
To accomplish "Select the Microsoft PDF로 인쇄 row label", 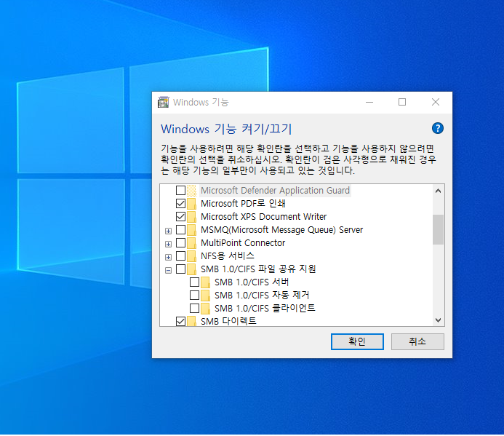I will tap(243, 204).
